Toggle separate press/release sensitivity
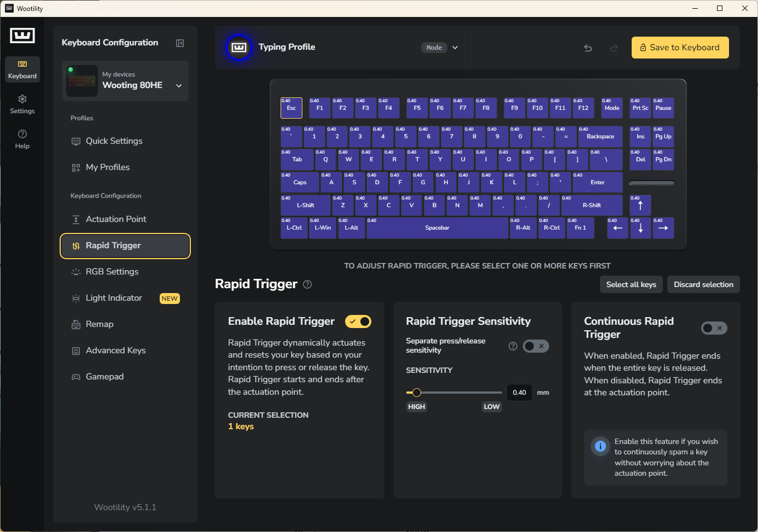This screenshot has height=532, width=758. point(536,346)
